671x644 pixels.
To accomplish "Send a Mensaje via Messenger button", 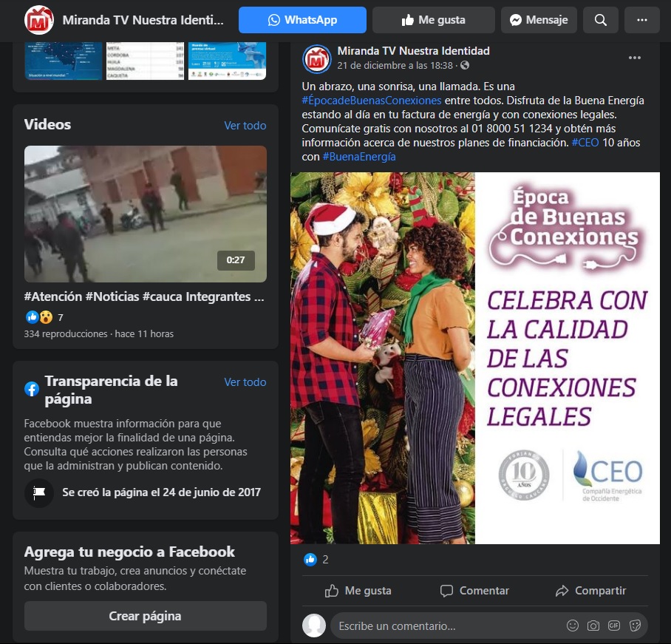I will tap(539, 20).
